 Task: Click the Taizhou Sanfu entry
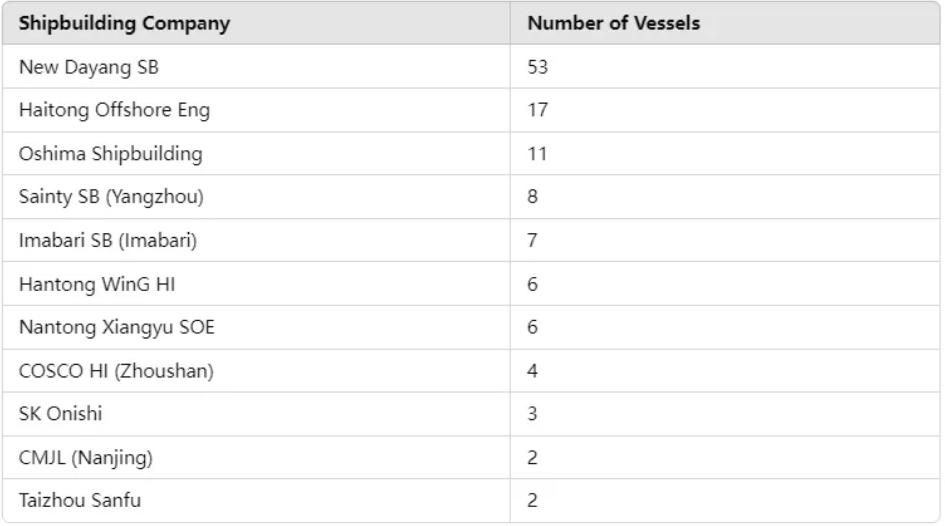point(80,501)
